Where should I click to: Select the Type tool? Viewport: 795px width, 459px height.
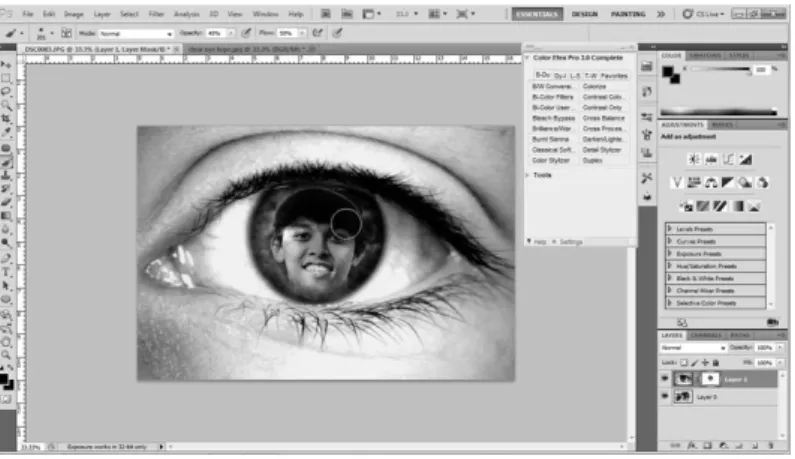(6, 272)
